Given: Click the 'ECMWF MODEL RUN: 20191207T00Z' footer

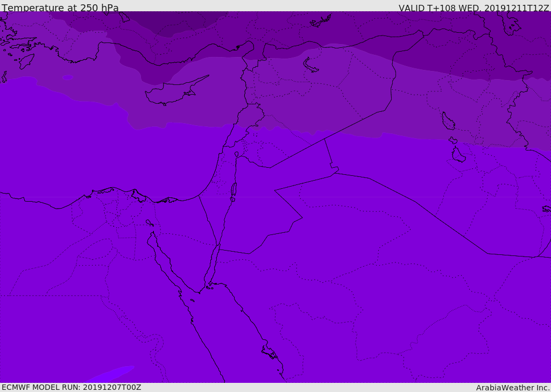Looking at the screenshot, I should point(72,387).
